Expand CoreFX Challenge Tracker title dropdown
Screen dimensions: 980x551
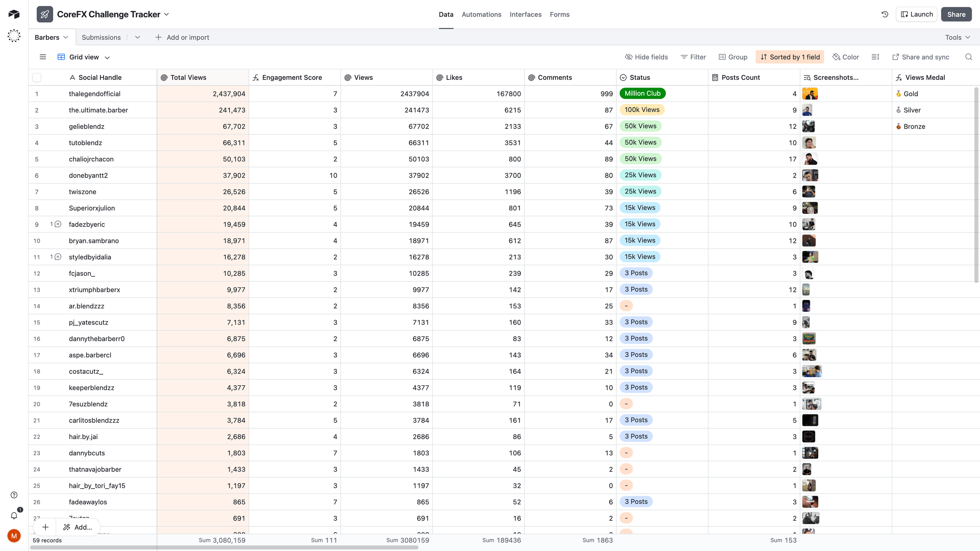[x=166, y=14]
